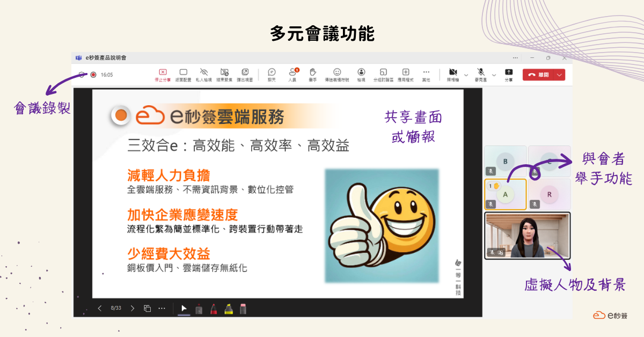Open slide toolbar more options ellipsis
Viewport: 644px width, 337px height.
point(162,308)
